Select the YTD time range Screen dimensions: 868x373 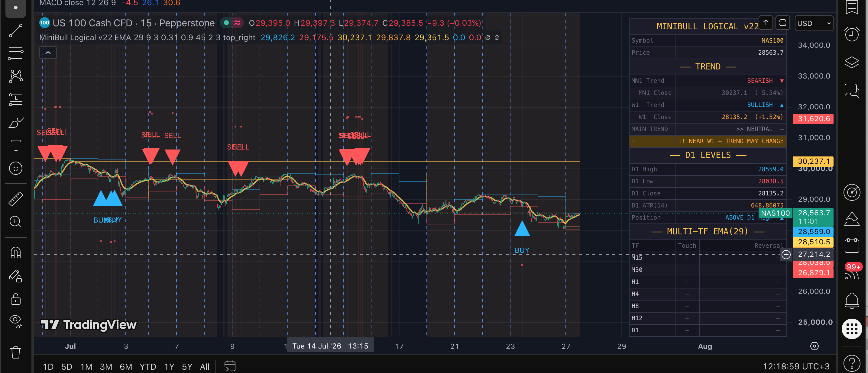click(148, 367)
